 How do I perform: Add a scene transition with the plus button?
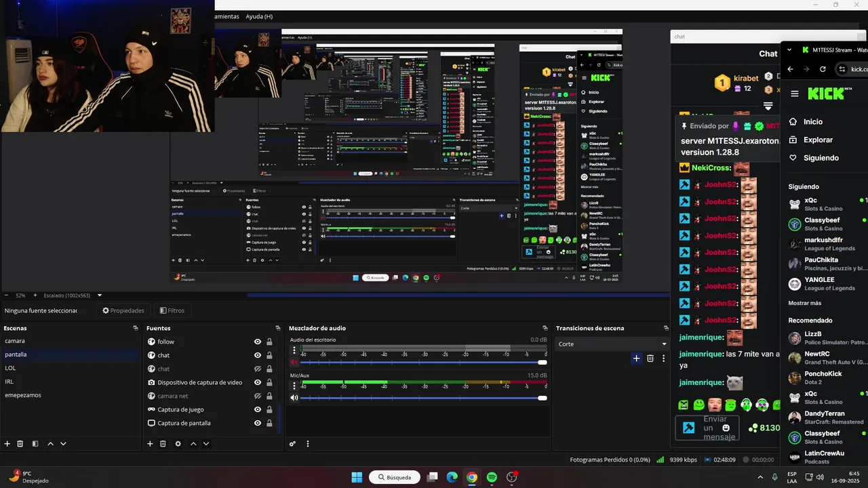[x=636, y=358]
